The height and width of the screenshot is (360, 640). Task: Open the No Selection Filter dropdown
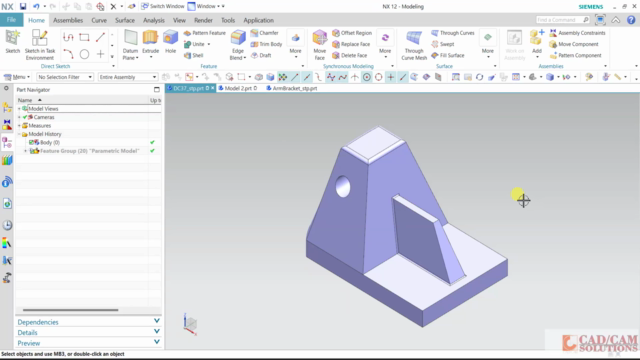coord(65,77)
